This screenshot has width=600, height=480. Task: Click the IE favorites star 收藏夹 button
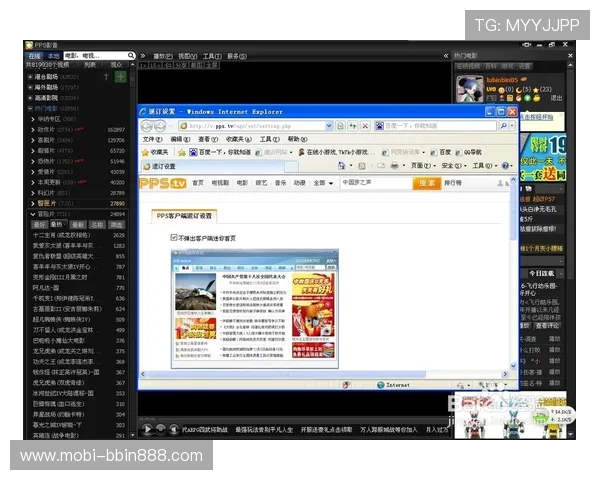point(155,152)
